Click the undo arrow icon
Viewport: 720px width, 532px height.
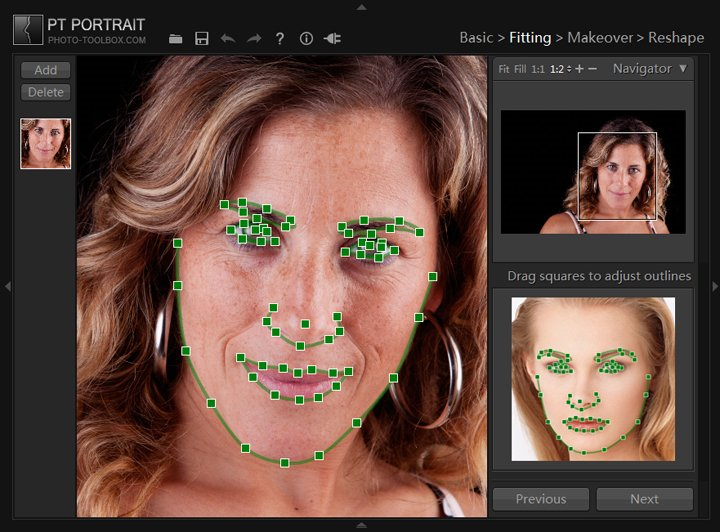(228, 38)
